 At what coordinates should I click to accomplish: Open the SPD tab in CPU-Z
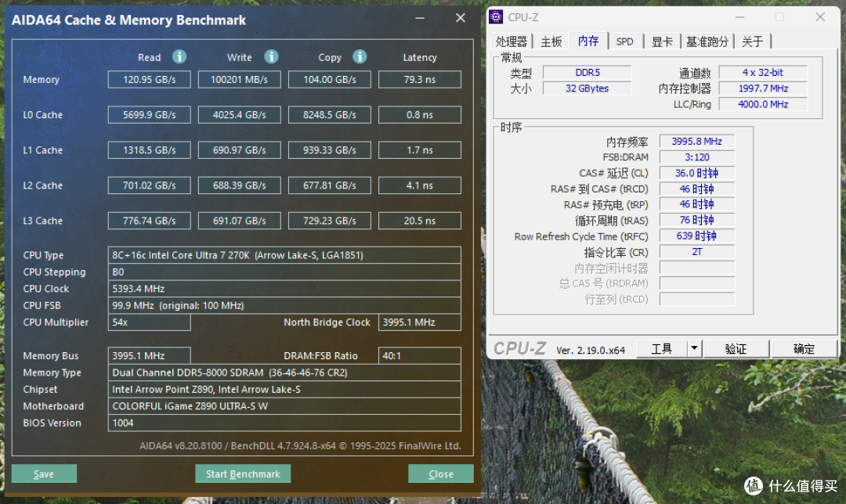tap(625, 41)
